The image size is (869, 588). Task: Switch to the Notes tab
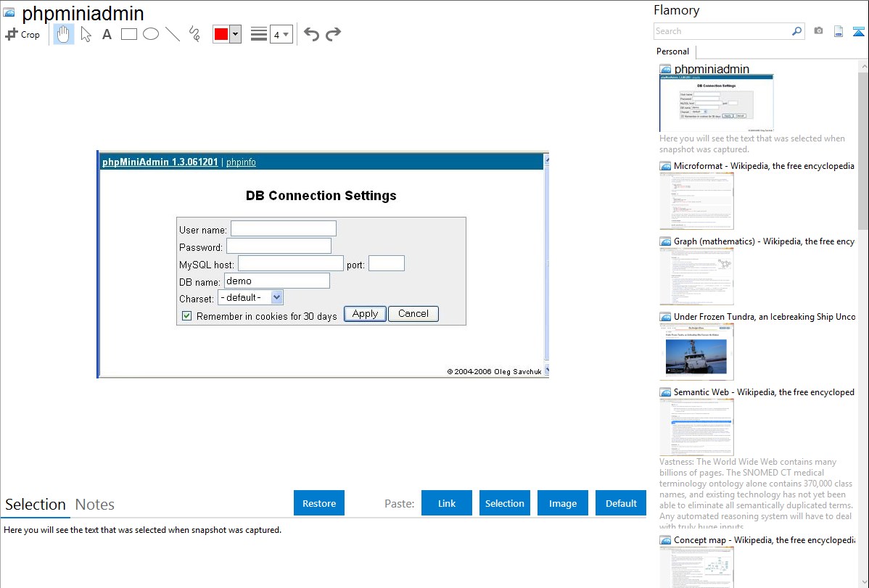coord(95,505)
